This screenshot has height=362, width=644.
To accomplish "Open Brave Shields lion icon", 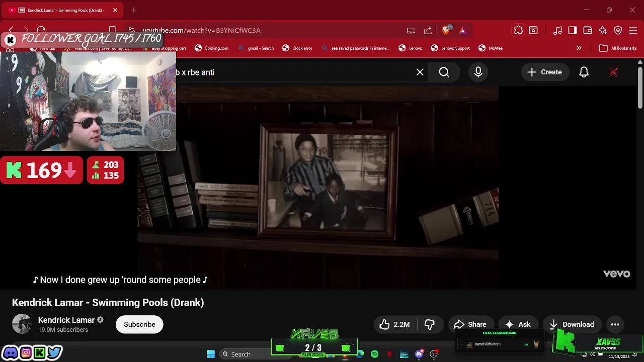I will coord(446,30).
